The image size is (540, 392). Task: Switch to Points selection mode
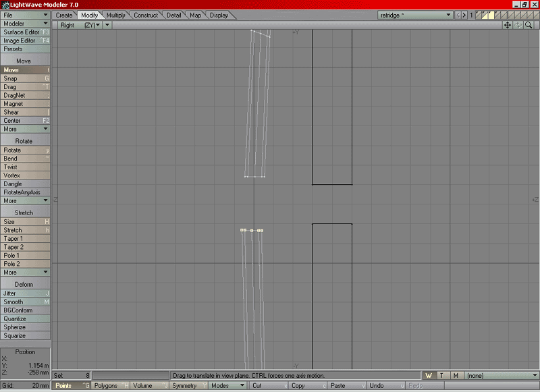(72, 385)
